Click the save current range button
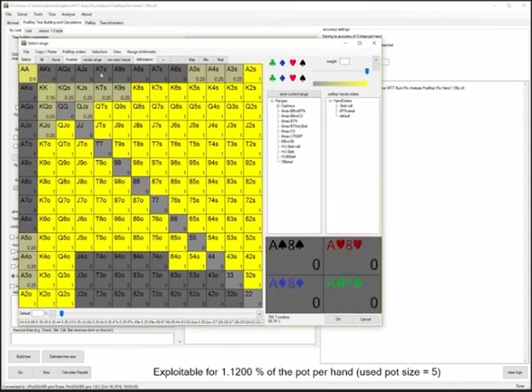 tap(294, 94)
